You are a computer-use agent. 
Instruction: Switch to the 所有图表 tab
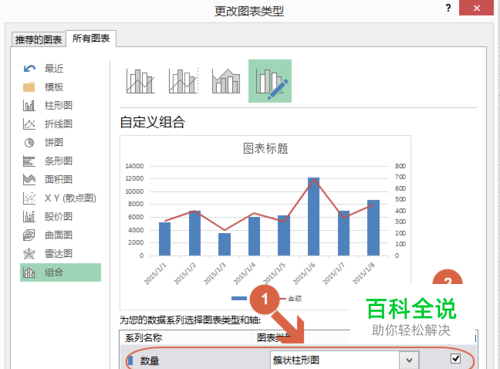91,39
